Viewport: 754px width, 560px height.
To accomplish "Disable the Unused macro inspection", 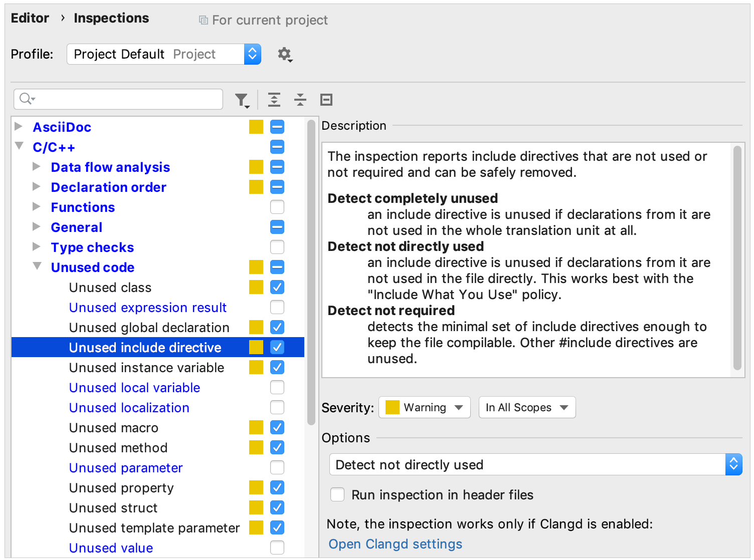I will pyautogui.click(x=277, y=427).
